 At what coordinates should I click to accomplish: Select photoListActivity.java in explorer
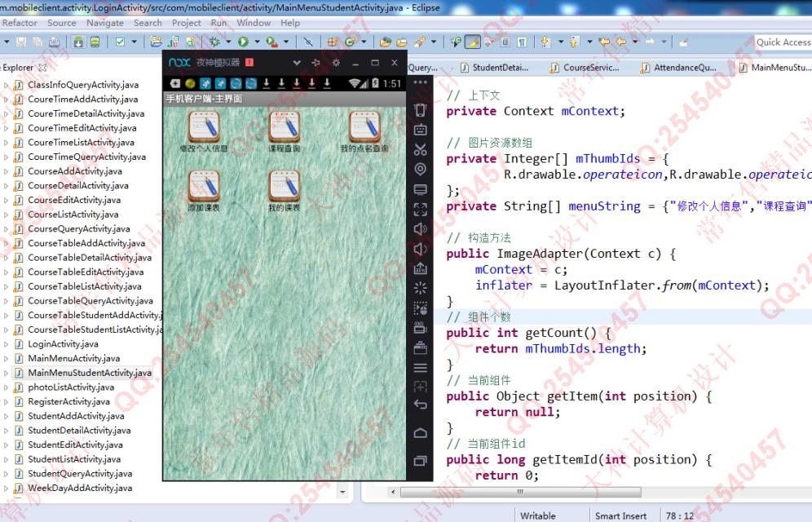(x=65, y=387)
